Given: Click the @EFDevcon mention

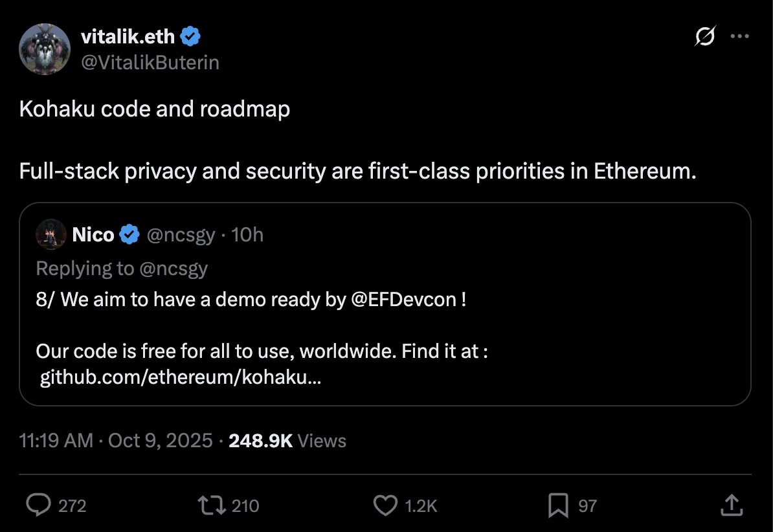Looking at the screenshot, I should [404, 300].
